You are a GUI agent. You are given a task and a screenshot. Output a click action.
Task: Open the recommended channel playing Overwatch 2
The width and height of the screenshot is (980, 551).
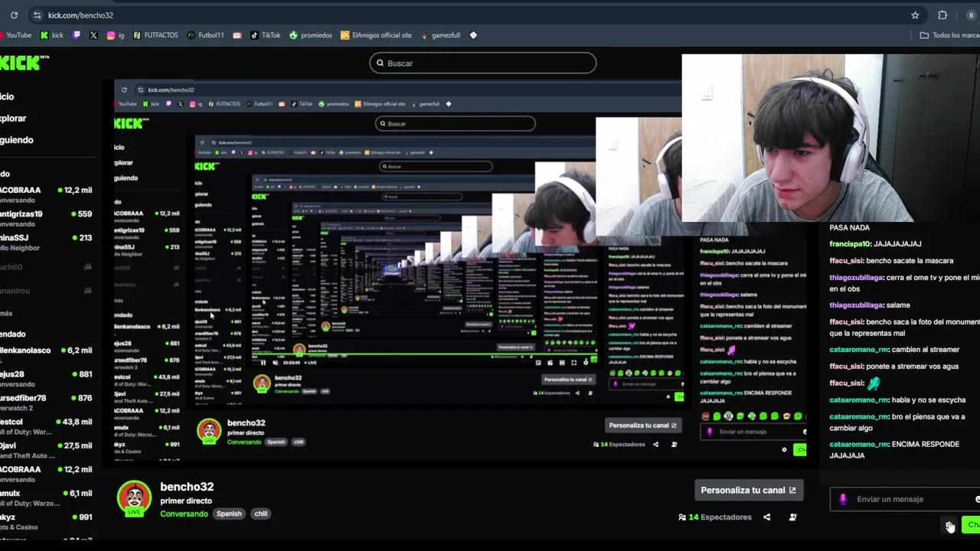coord(46,402)
